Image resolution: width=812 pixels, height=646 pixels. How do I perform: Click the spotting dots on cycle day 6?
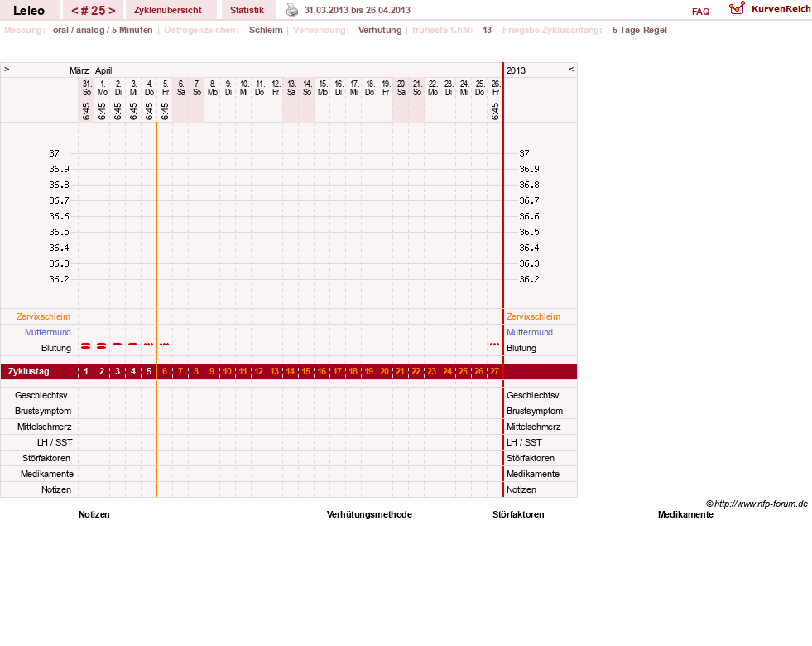(165, 344)
